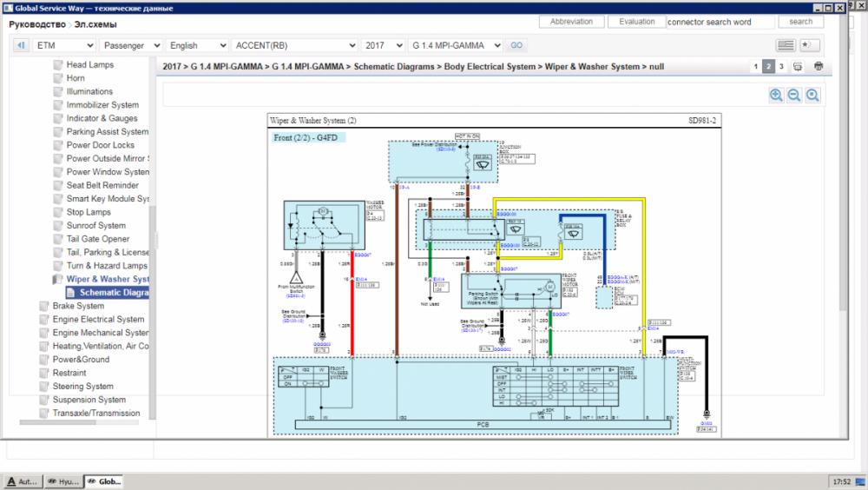
Task: Click the favorites star icon button
Action: coord(810,45)
